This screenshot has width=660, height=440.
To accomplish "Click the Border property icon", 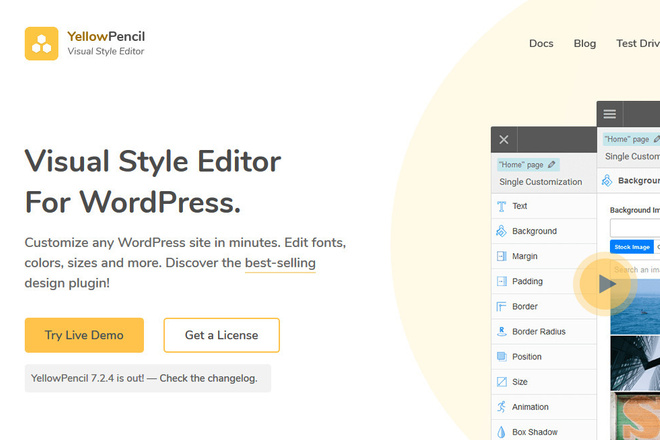I will pyautogui.click(x=501, y=307).
